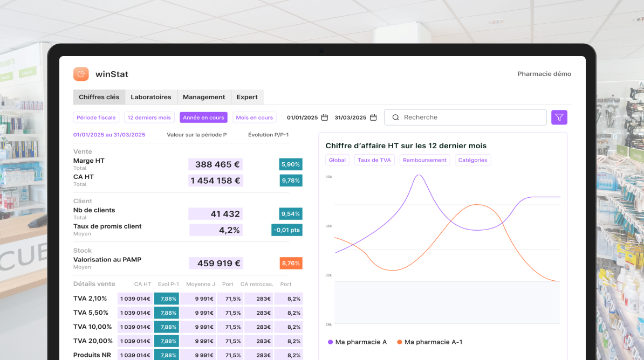Screen dimensions: 644x360
Task: Go to the Expert tab
Action: [247, 98]
